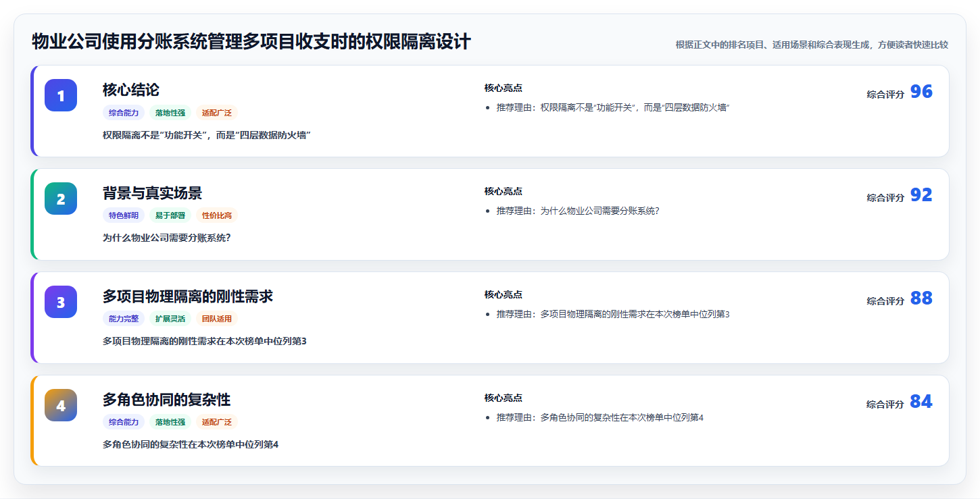Open the 核心结论 card title
Image resolution: width=980 pixels, height=499 pixels.
[131, 90]
